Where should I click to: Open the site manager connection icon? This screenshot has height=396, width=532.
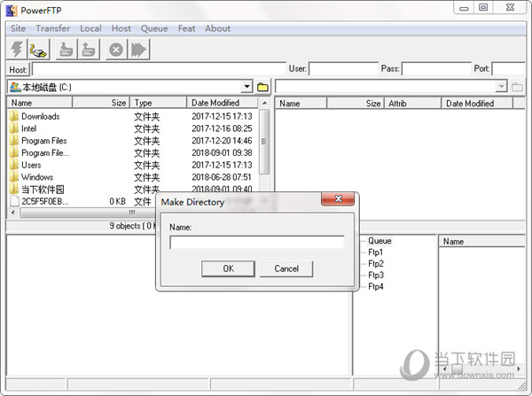38,50
